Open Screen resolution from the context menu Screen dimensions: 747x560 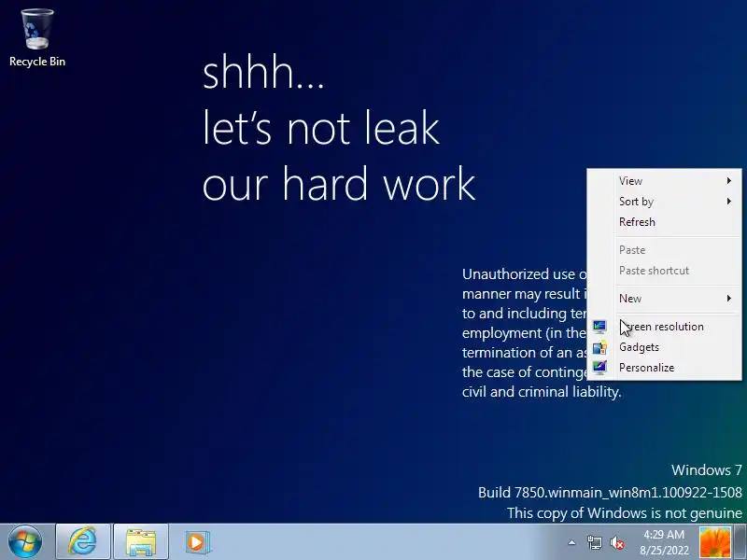[664, 327]
